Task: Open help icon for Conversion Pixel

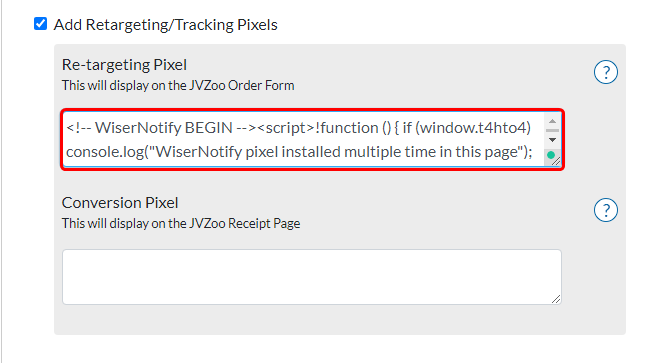Action: point(606,210)
